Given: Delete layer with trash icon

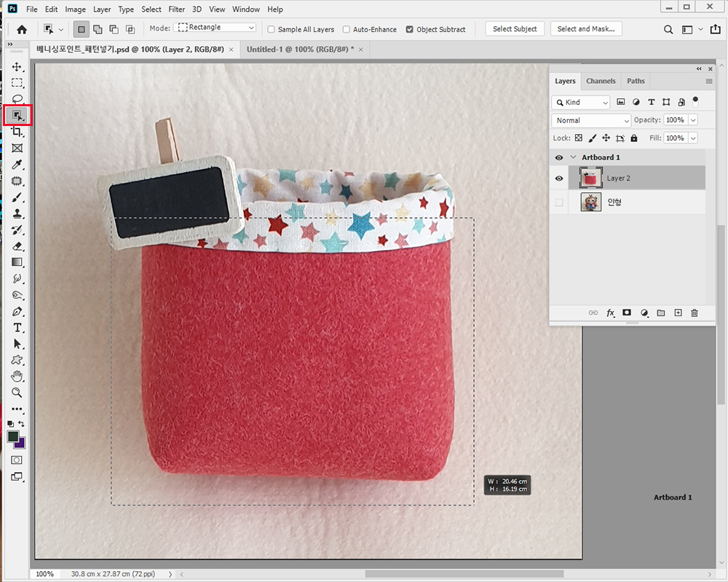Looking at the screenshot, I should tap(694, 312).
